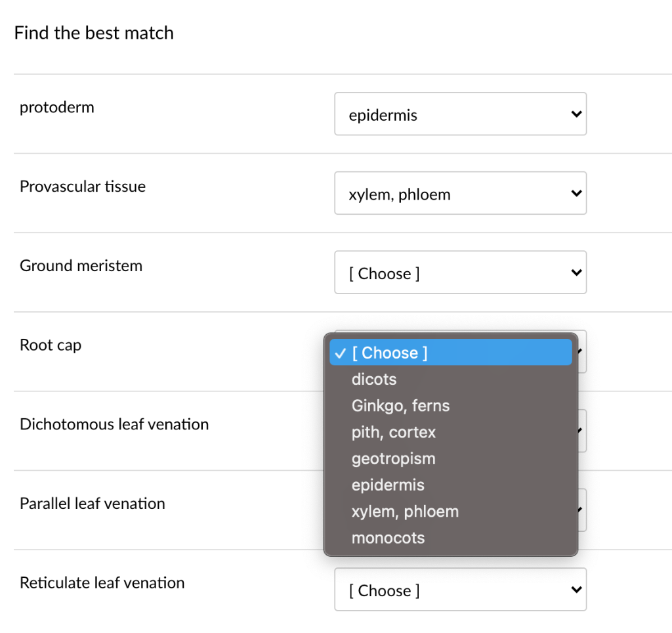The height and width of the screenshot is (633, 672).
Task: Choose 'epidermis' in the open dropdown list
Action: click(388, 485)
